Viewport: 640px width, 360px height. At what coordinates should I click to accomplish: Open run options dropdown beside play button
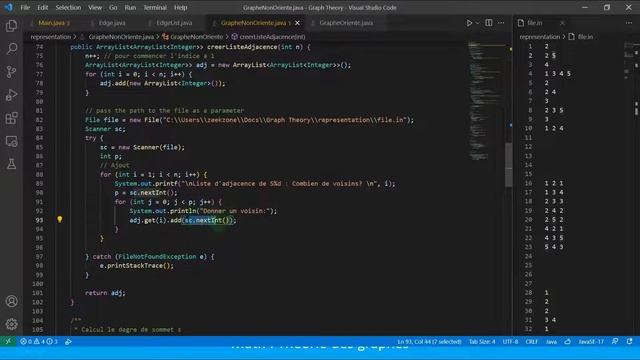coord(477,23)
